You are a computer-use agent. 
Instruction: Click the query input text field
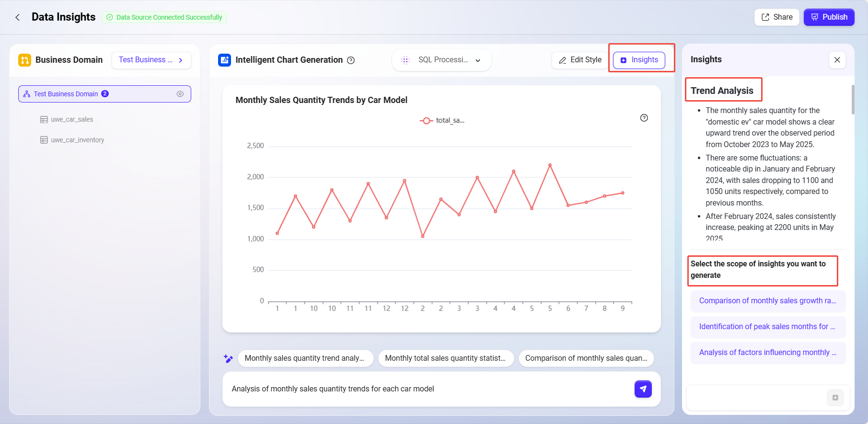tap(427, 389)
